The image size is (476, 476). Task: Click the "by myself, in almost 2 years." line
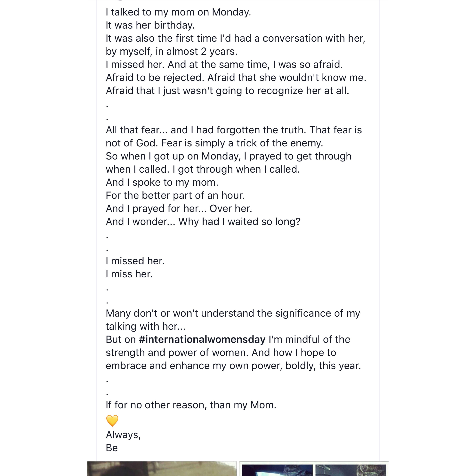172,51
